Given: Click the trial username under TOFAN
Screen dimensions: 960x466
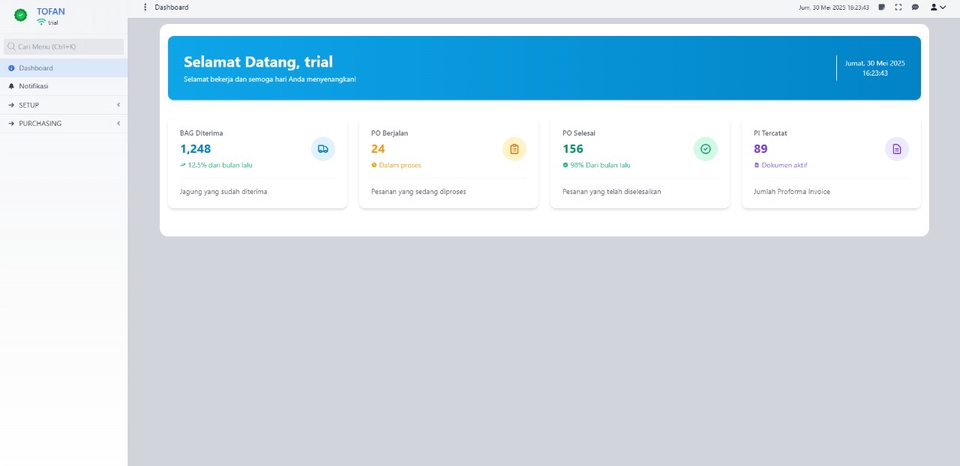Looking at the screenshot, I should [53, 23].
